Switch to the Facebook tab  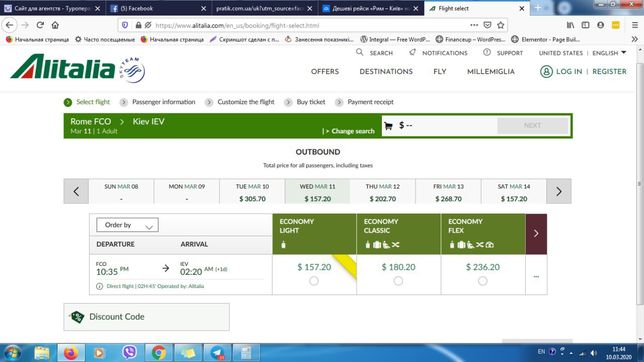pos(158,9)
